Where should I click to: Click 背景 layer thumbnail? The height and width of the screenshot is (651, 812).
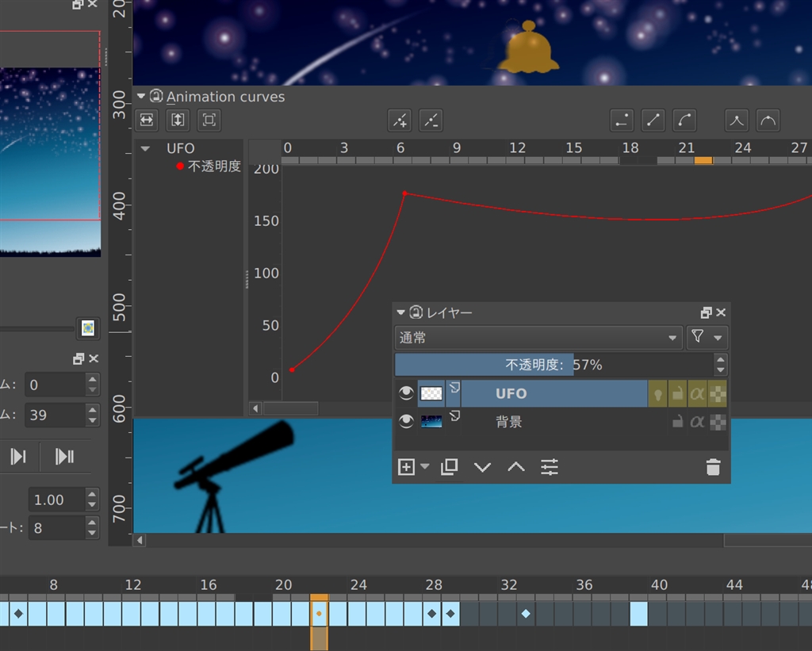[x=431, y=422]
